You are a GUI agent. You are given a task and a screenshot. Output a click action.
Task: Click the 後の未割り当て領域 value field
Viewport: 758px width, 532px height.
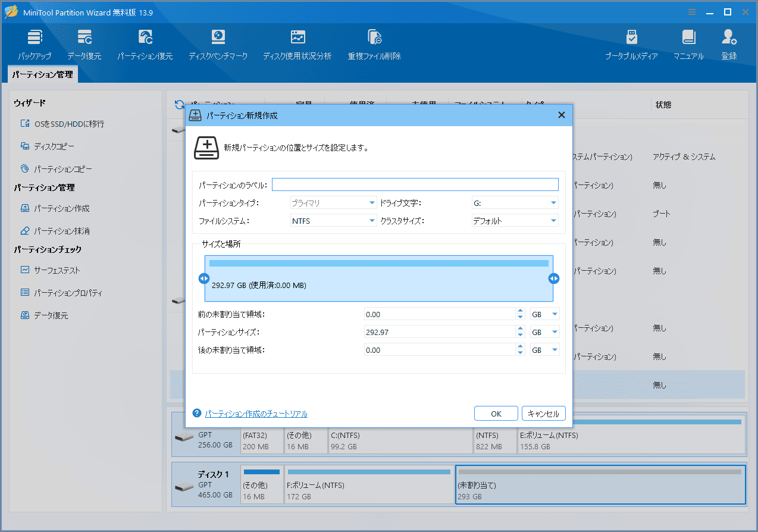440,350
